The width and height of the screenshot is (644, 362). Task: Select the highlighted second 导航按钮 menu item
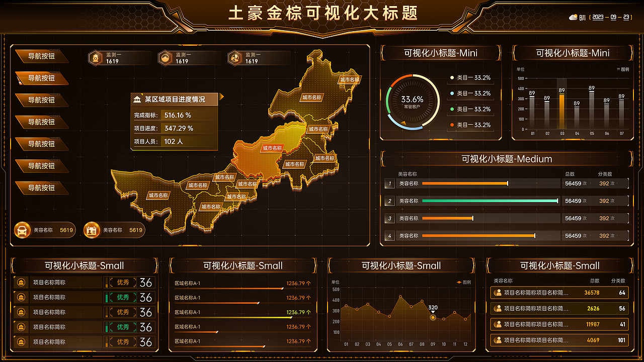point(42,78)
